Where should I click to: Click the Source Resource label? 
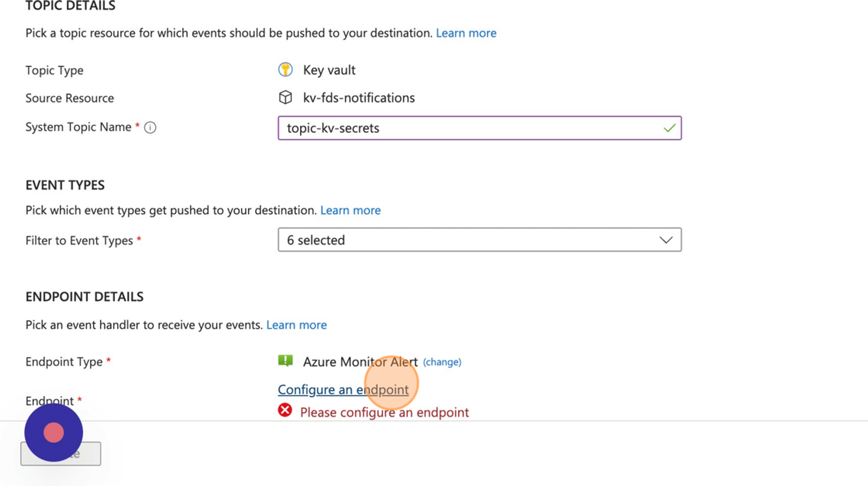[x=69, y=98]
